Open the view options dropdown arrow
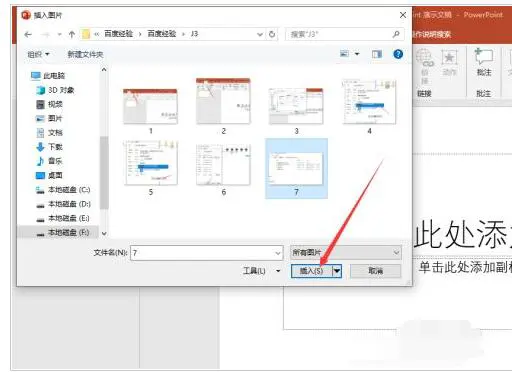 tap(357, 54)
